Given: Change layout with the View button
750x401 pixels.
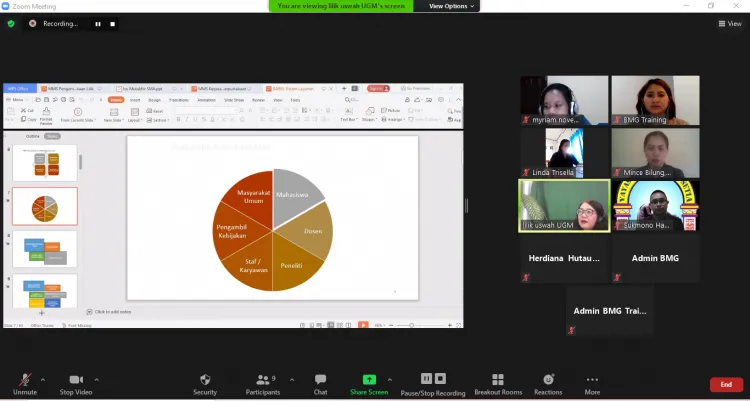Looking at the screenshot, I should coord(730,23).
